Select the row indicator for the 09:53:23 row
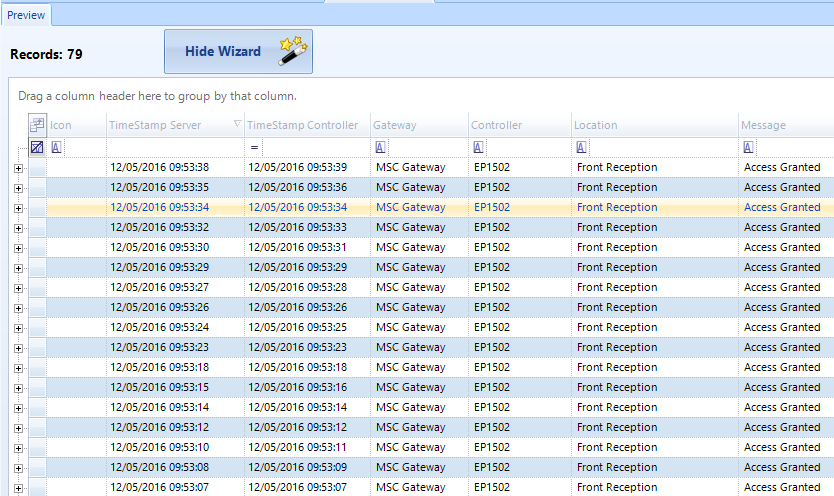The image size is (834, 496). (37, 348)
